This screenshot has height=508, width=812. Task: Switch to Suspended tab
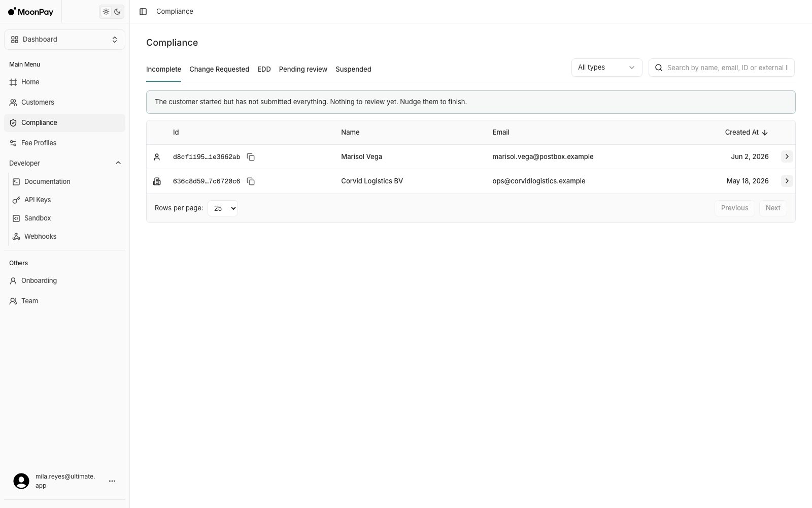(353, 70)
